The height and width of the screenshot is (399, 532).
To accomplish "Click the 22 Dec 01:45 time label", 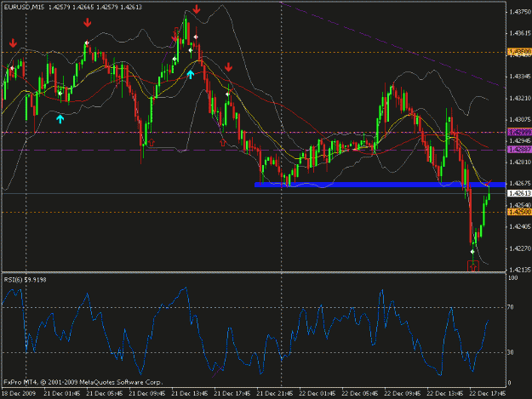I will [x=317, y=394].
